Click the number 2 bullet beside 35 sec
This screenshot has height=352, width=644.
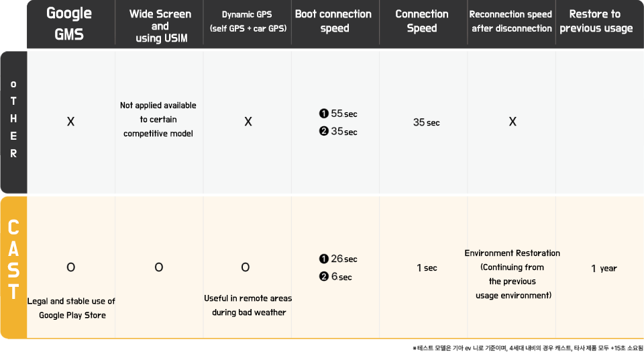[323, 132]
